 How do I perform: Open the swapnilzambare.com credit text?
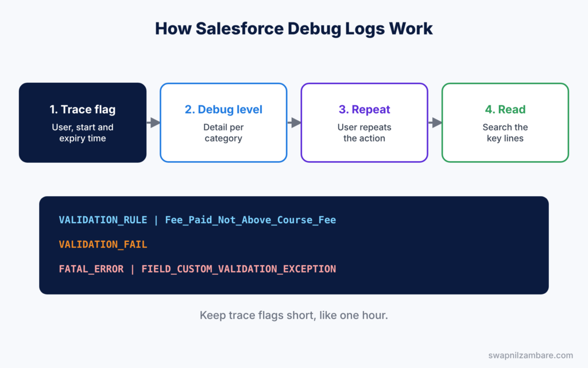click(531, 355)
